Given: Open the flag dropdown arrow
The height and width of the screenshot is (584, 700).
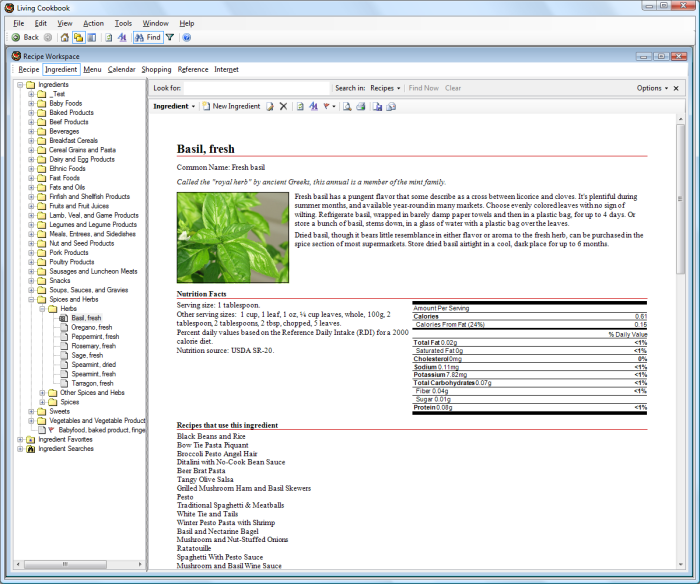Looking at the screenshot, I should pyautogui.click(x=334, y=107).
